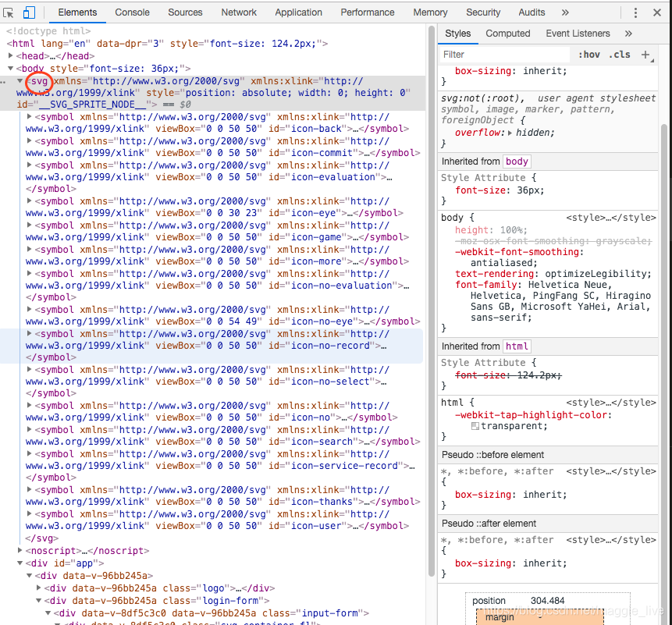Show more Styles pane tabs chevron
Image resolution: width=672 pixels, height=625 pixels.
click(628, 34)
